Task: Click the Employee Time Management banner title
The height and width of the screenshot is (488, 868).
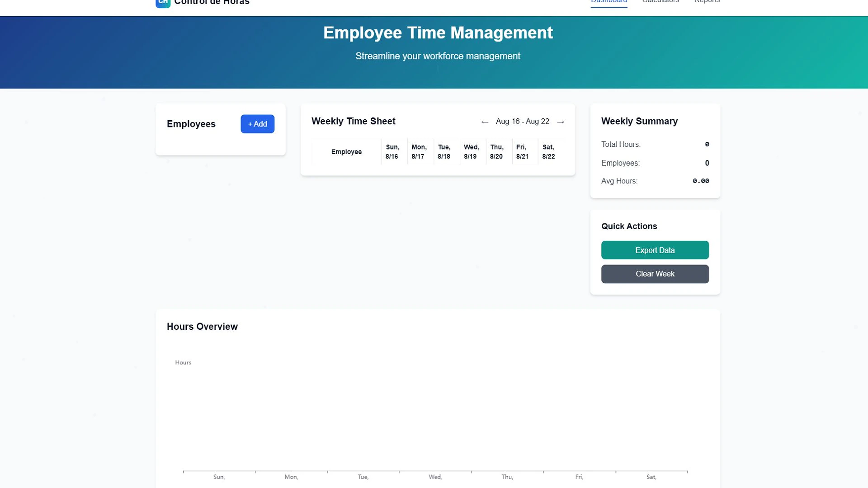Action: pyautogui.click(x=438, y=33)
